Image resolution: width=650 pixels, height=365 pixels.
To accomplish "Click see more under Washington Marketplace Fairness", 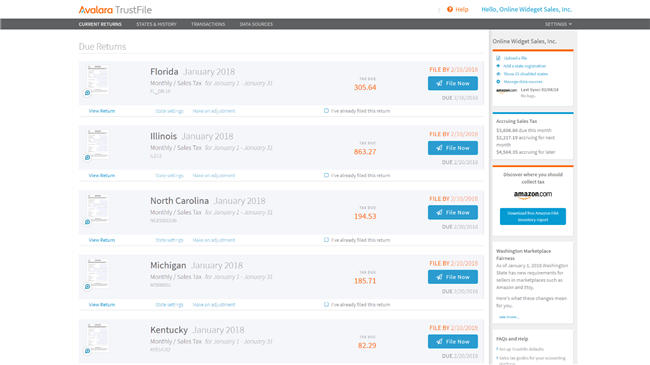I will coord(509,317).
